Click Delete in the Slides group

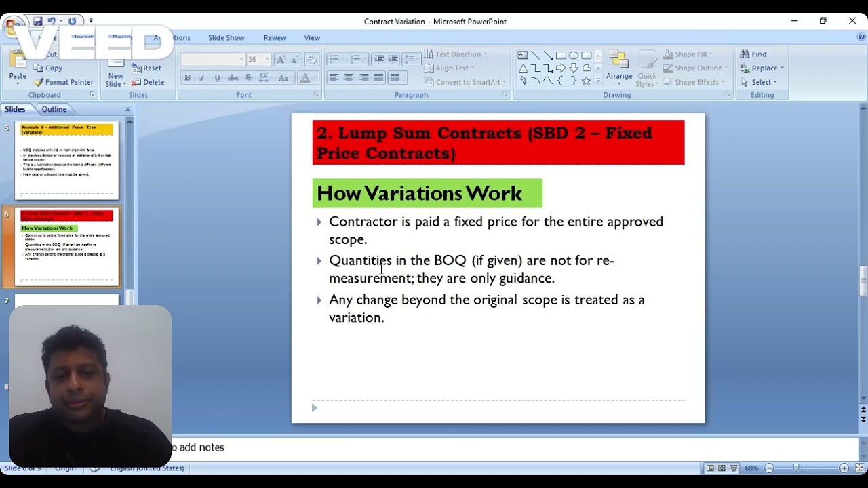pos(148,82)
